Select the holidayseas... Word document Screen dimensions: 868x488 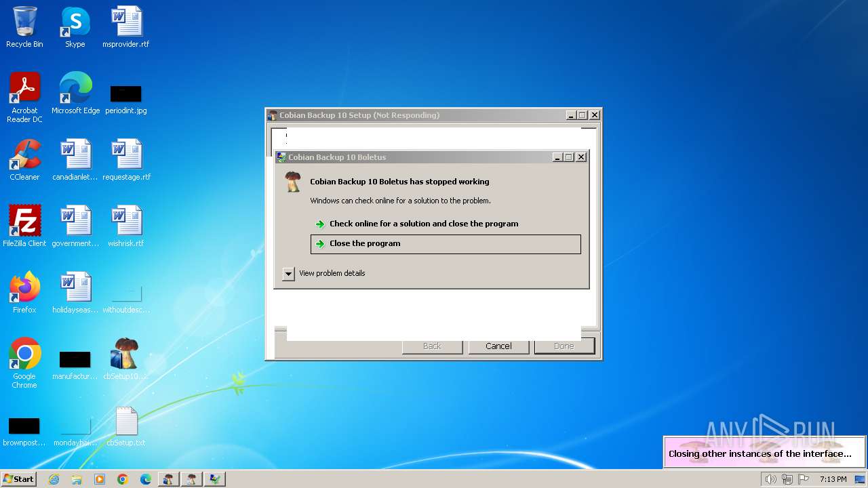(75, 293)
